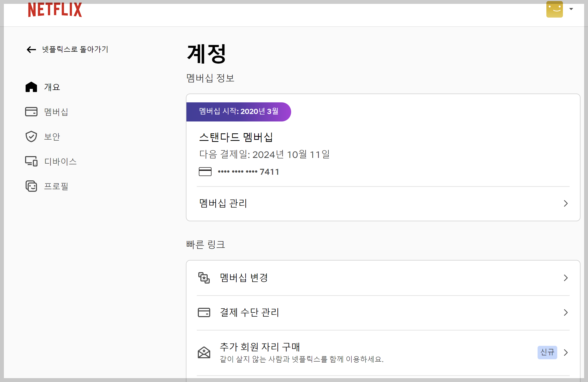Viewport: 588px width, 382px height.
Task: Select the 보안 shield icon
Action: [31, 136]
